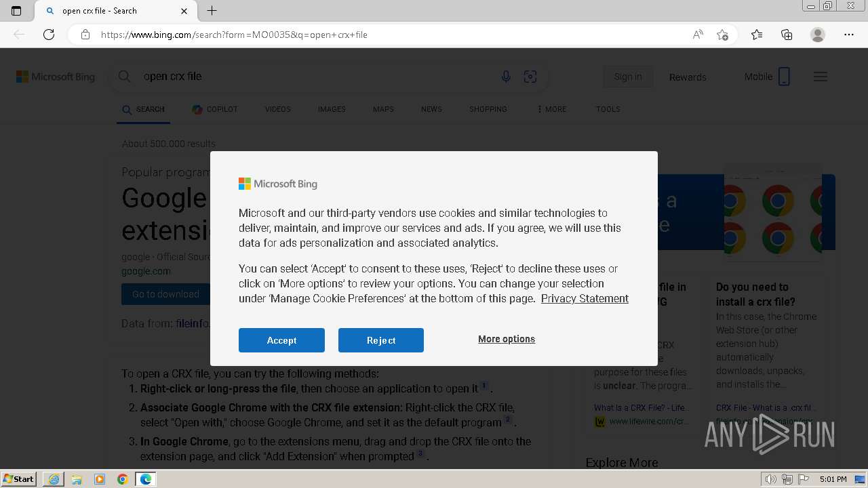Click the Read aloud icon
868x488 pixels.
tap(698, 35)
